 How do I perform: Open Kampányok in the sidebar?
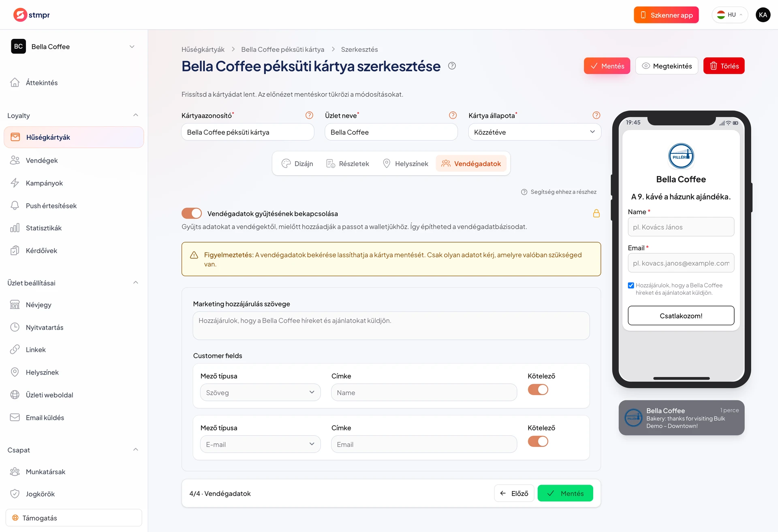[74, 183]
